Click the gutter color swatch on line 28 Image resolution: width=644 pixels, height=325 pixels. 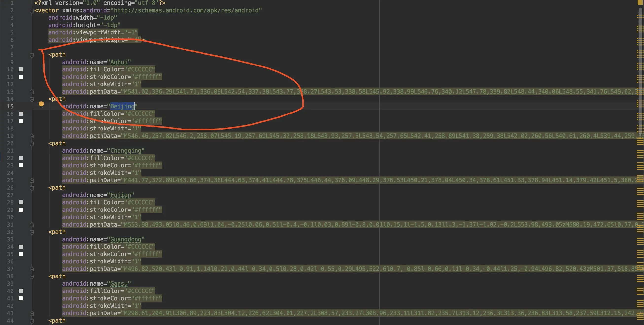[21, 202]
